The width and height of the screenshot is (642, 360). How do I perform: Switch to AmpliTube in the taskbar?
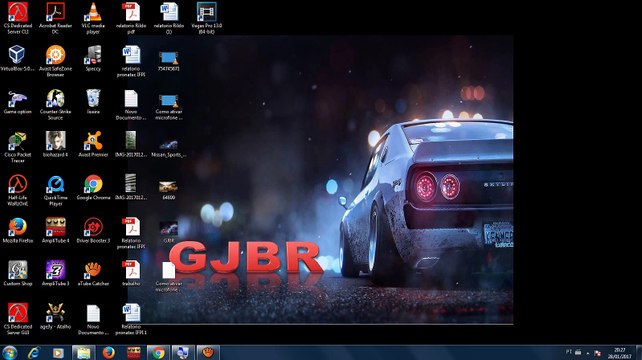133,352
